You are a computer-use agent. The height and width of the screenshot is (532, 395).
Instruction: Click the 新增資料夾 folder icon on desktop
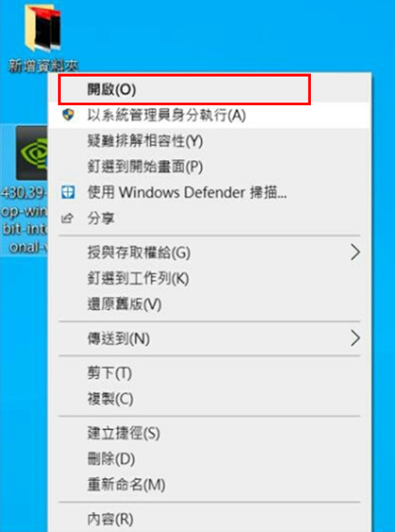(x=44, y=27)
